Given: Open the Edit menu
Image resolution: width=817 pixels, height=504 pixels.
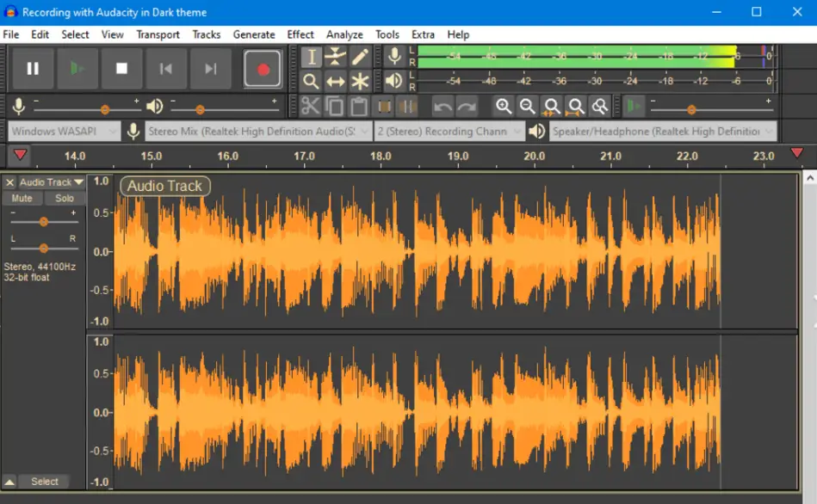Looking at the screenshot, I should (40, 34).
